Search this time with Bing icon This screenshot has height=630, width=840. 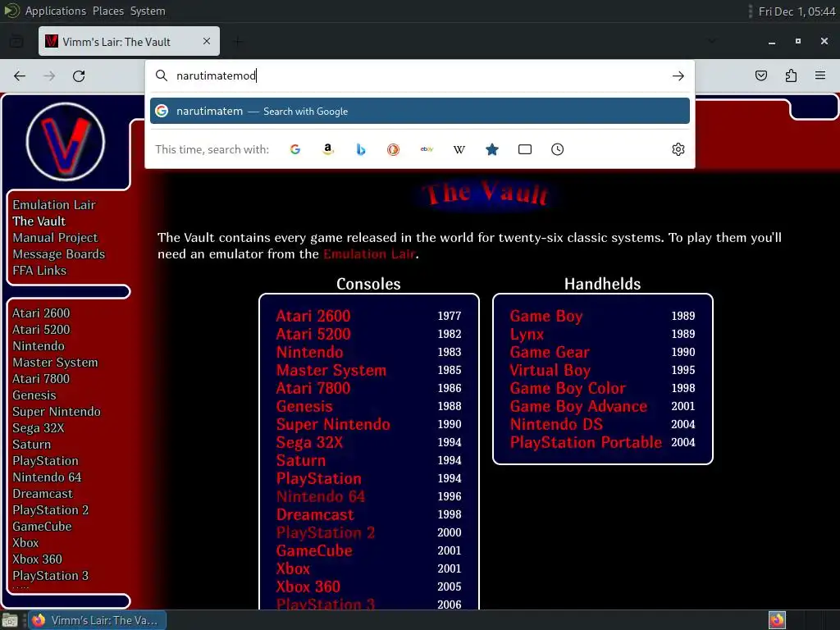(361, 149)
